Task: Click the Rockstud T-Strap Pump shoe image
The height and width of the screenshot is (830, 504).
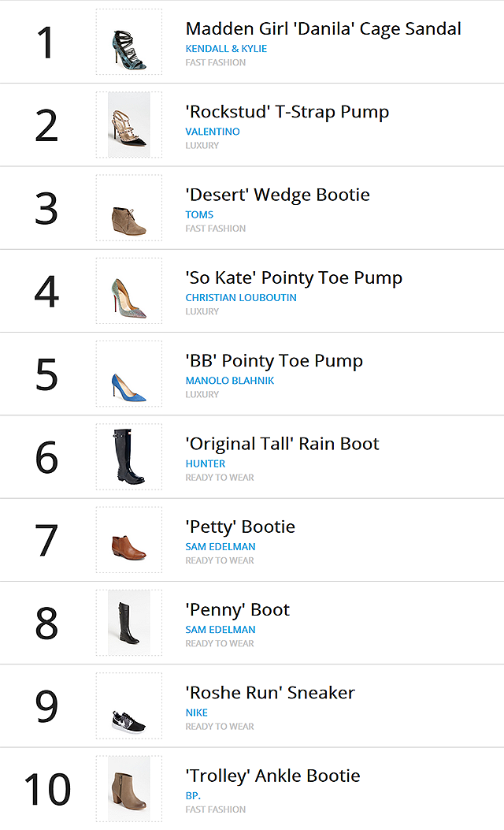Action: click(129, 125)
